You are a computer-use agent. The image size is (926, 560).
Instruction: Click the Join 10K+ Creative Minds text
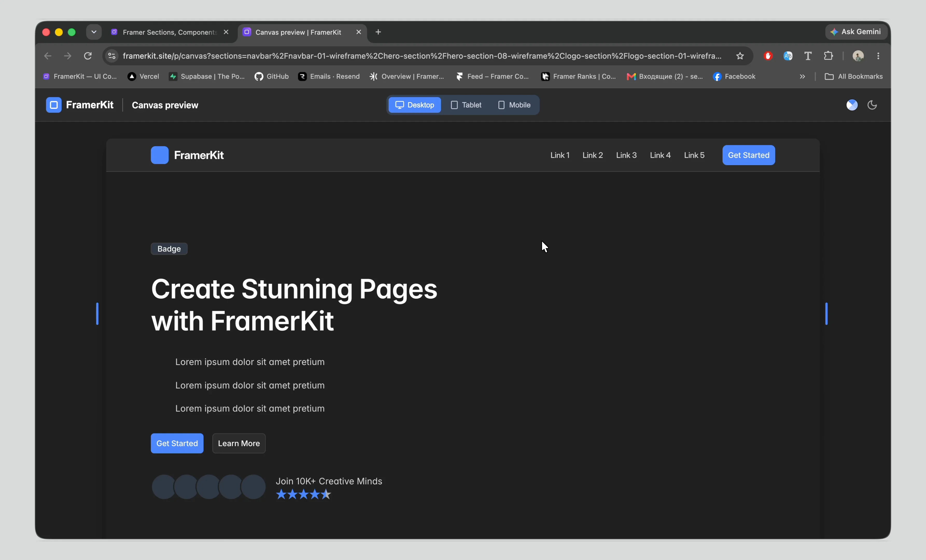[329, 481]
